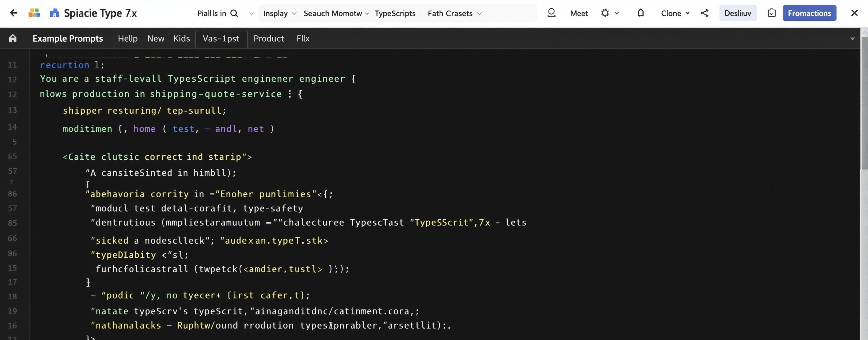Close the panel with X icon
The height and width of the screenshot is (340, 868).
(x=854, y=13)
